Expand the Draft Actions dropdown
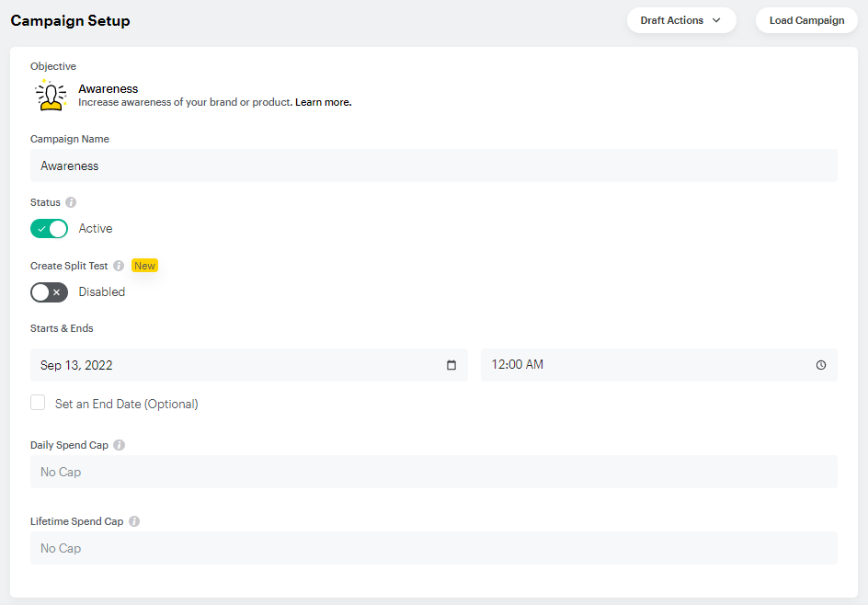868x605 pixels. [681, 20]
